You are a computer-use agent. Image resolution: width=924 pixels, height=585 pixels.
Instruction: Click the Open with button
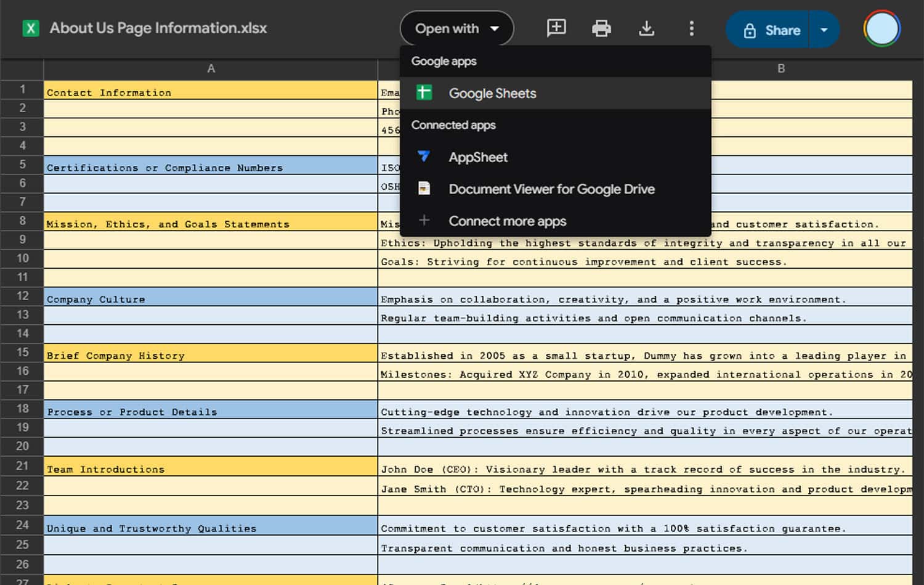pyautogui.click(x=448, y=28)
